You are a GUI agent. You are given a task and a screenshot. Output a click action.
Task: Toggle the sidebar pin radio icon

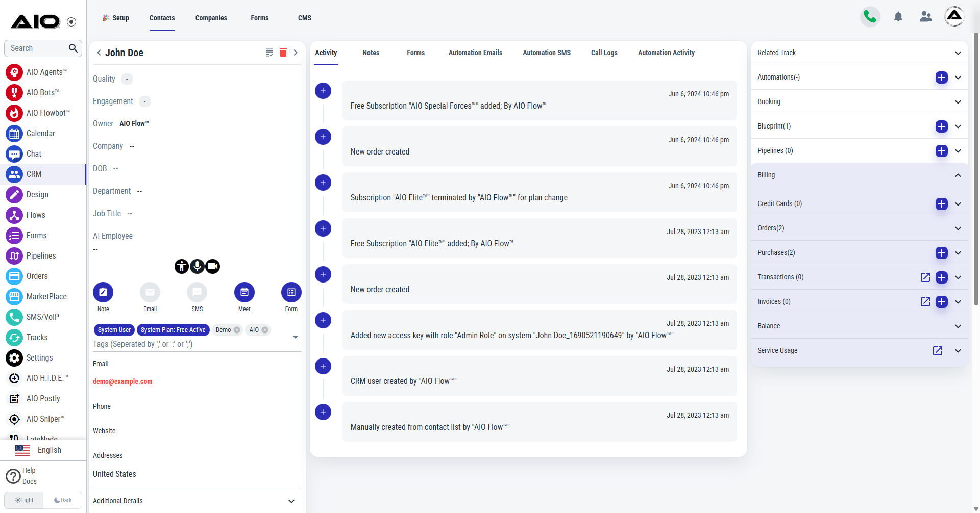pos(71,22)
